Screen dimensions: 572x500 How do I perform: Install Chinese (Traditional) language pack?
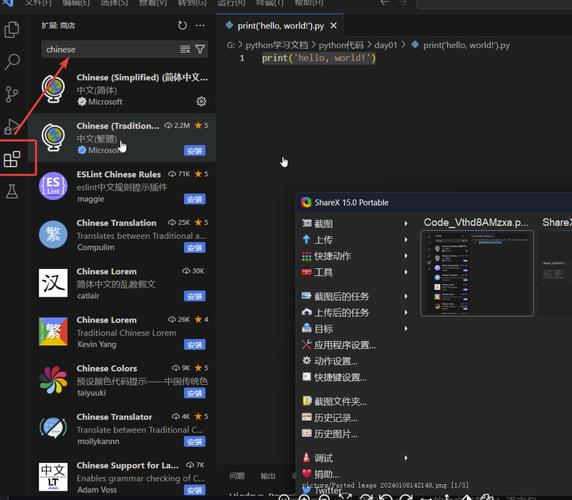click(x=195, y=151)
